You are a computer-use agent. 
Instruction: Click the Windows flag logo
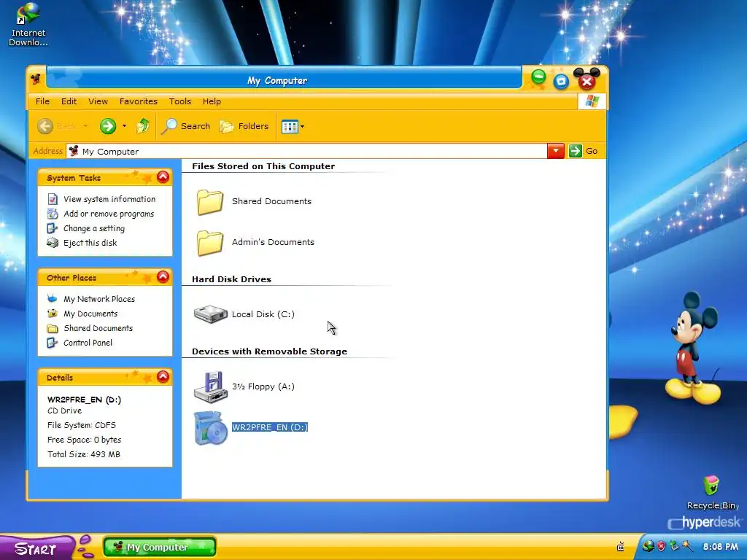tap(592, 101)
